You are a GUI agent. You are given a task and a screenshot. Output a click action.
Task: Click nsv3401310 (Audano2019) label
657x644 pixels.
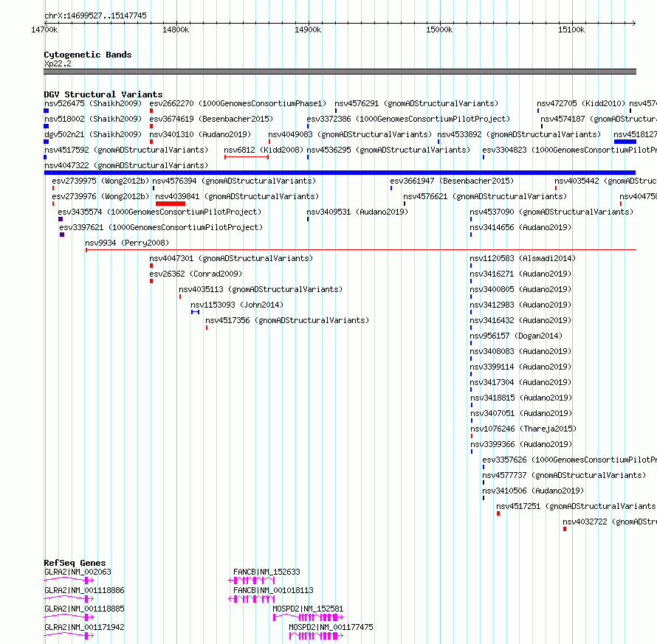pos(200,134)
